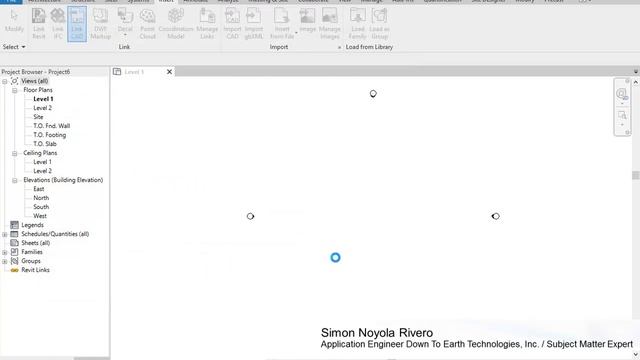The height and width of the screenshot is (360, 640).
Task: Collapse the Floor Plans tree node
Action: pyautogui.click(x=15, y=90)
